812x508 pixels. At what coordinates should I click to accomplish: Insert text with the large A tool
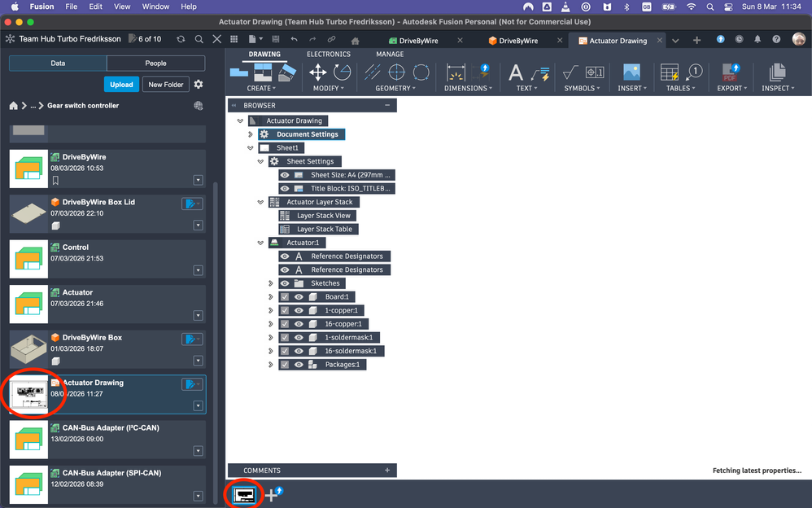pyautogui.click(x=515, y=72)
